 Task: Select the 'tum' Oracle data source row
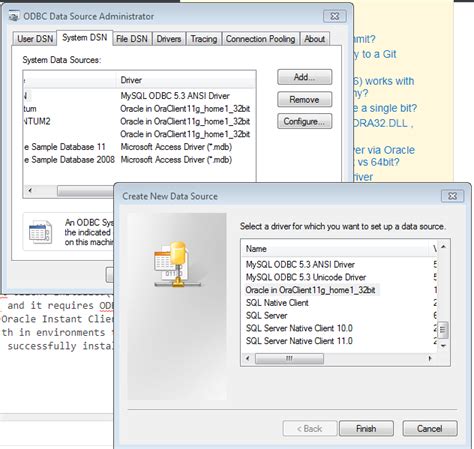point(138,109)
